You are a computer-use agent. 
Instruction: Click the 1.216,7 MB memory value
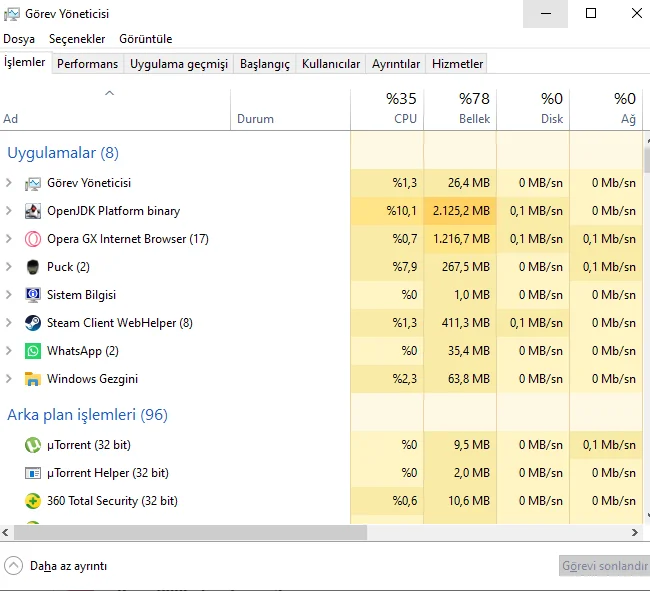click(461, 239)
